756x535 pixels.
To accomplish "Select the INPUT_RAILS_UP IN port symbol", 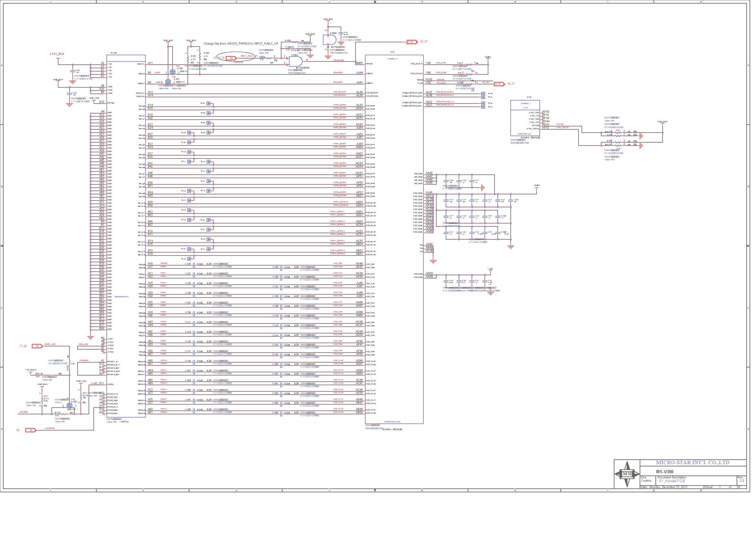I will 231,58.
